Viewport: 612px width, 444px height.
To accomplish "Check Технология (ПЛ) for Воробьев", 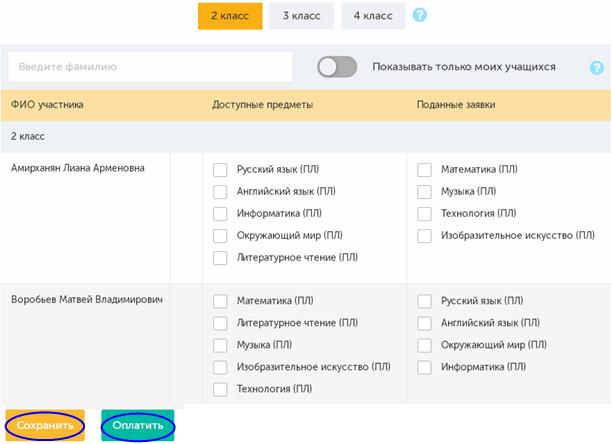I will [220, 389].
